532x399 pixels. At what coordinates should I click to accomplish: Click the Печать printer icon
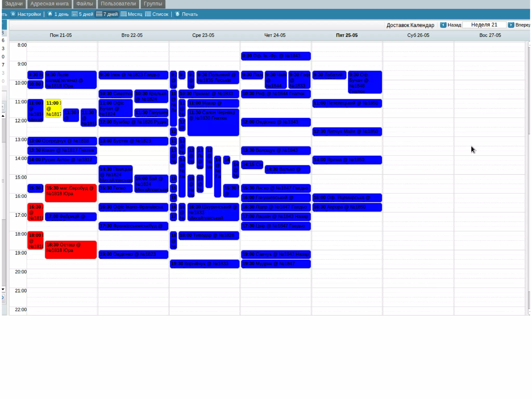coord(177,14)
